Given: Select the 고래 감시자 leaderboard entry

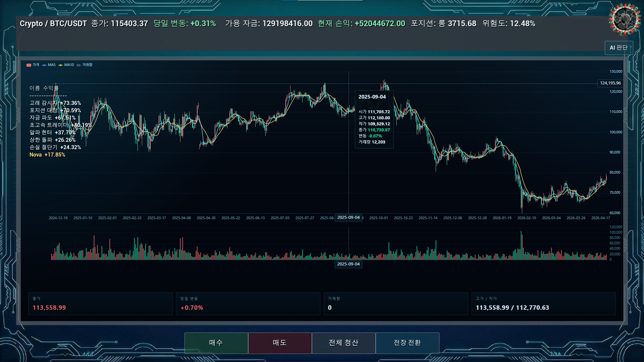Looking at the screenshot, I should pyautogui.click(x=55, y=103).
